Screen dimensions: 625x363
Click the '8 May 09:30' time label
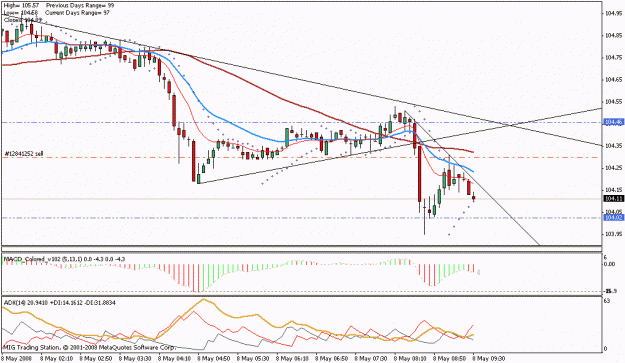[x=489, y=358]
